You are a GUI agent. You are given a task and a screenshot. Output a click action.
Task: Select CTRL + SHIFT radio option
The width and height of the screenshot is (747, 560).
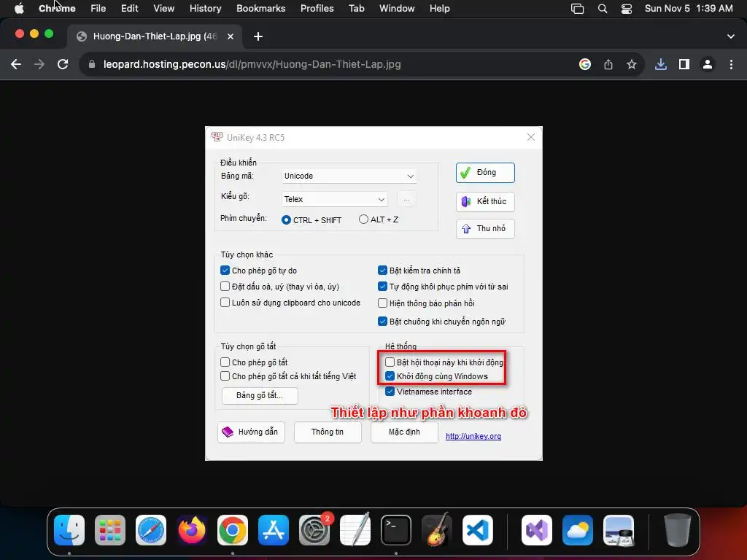[x=286, y=220]
